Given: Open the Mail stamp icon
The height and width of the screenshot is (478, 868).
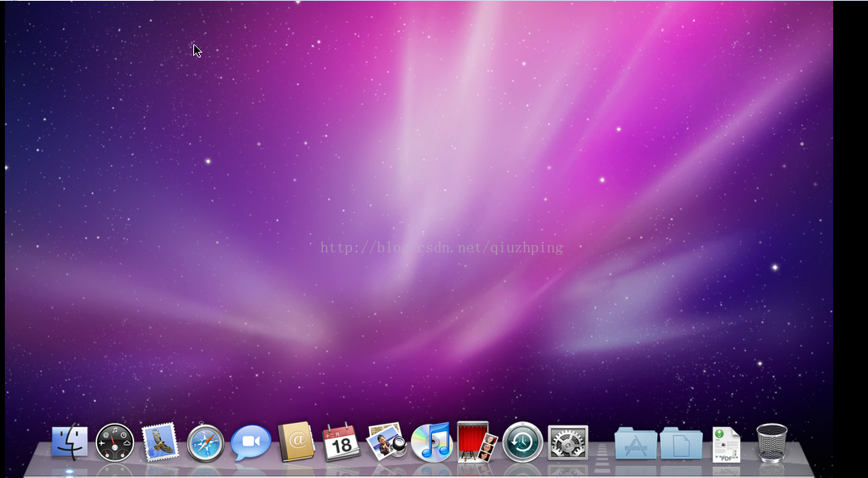Looking at the screenshot, I should click(x=160, y=442).
